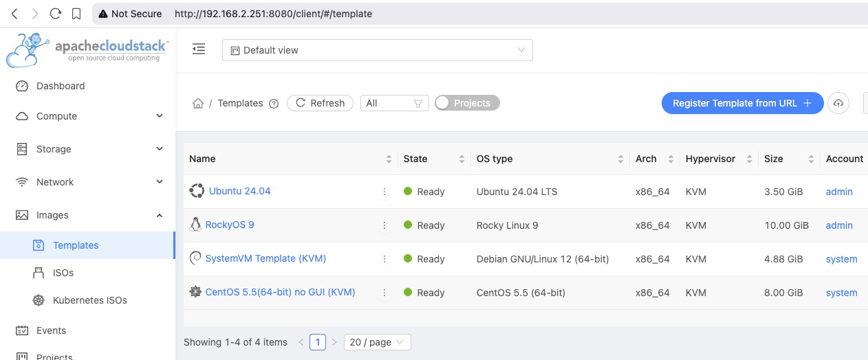The height and width of the screenshot is (360, 868).
Task: Click the Ubuntu 24.04 LTS OS type cell
Action: [x=517, y=192]
